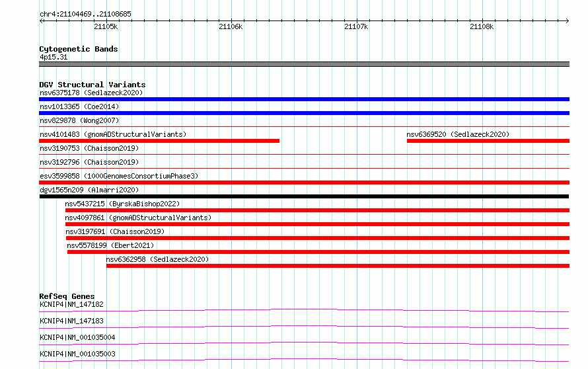The width and height of the screenshot is (588, 369).
Task: Click the chr4:21104469..21108685 region label
Action: [x=85, y=14]
